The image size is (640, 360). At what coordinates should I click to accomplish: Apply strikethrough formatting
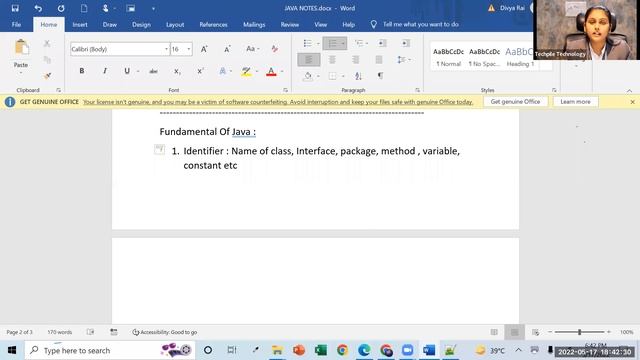pyautogui.click(x=153, y=71)
